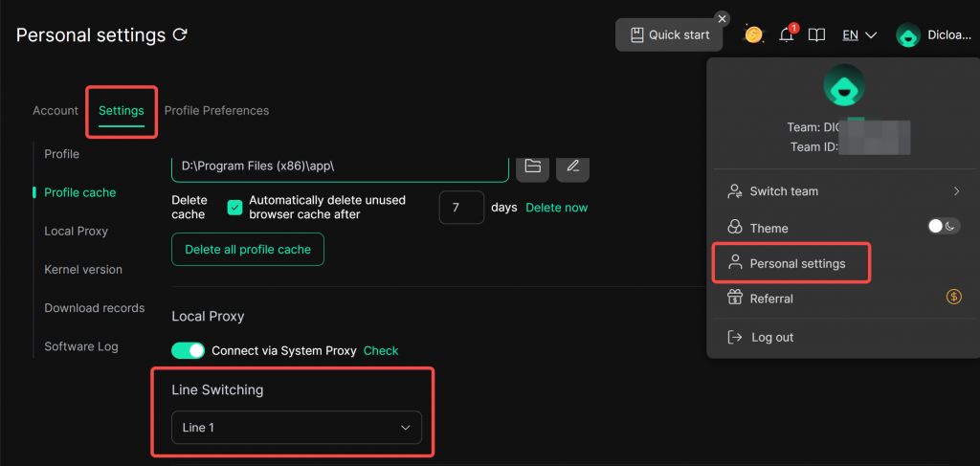
Task: Switch to the Profile Preferences tab
Action: click(x=216, y=110)
